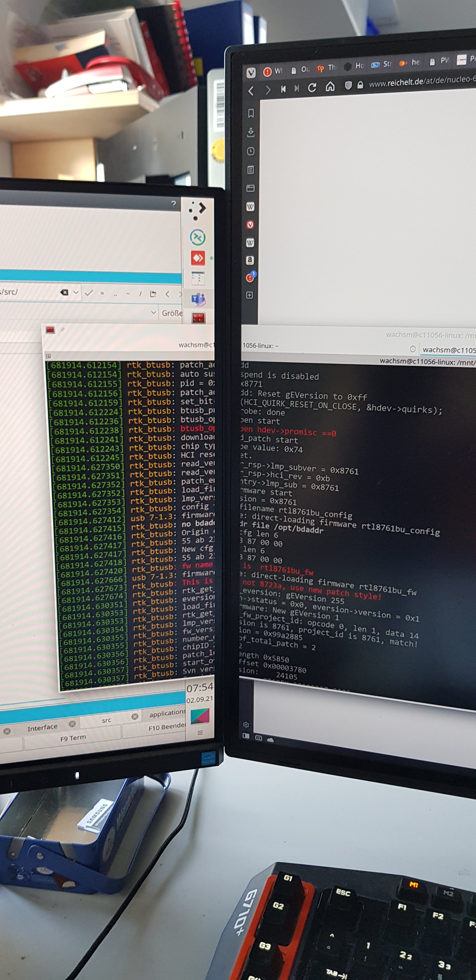Go to browser home page
The image size is (476, 980).
pos(330,87)
